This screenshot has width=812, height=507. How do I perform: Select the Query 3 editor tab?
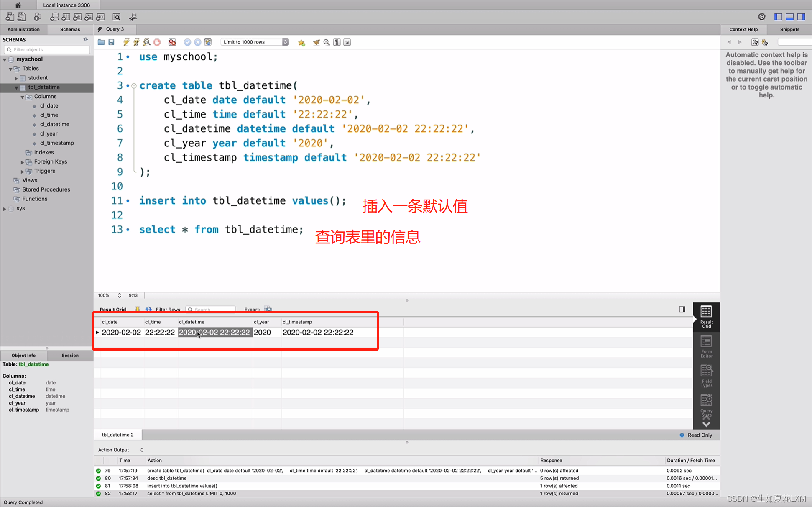click(115, 29)
